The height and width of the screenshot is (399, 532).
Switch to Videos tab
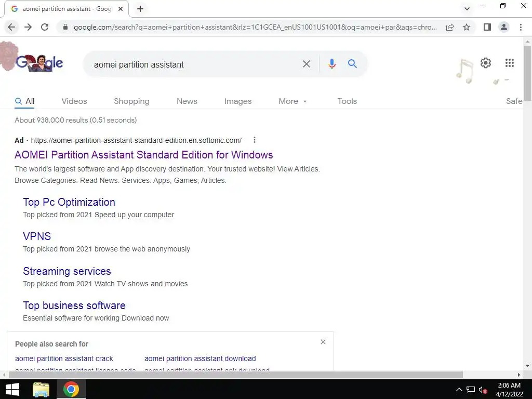pyautogui.click(x=74, y=101)
